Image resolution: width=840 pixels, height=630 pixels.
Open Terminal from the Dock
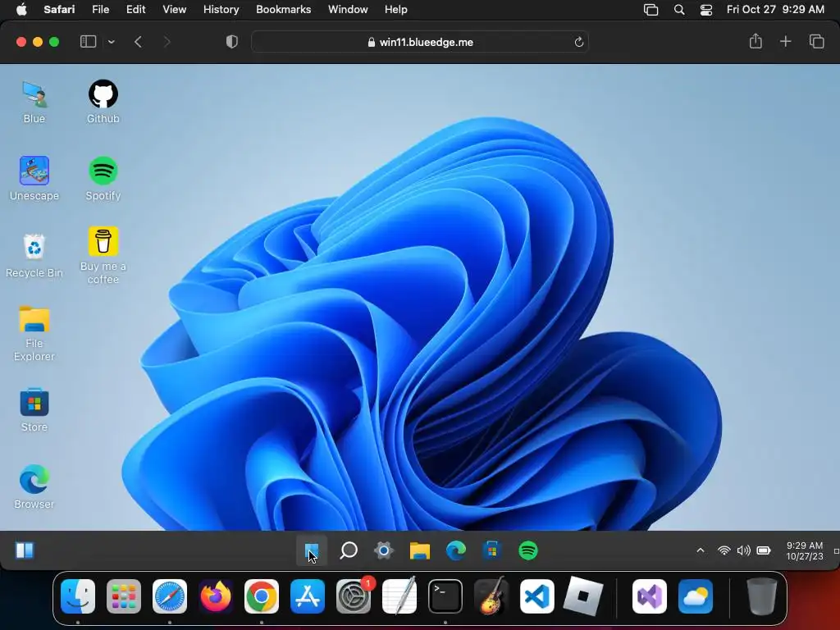click(x=445, y=596)
